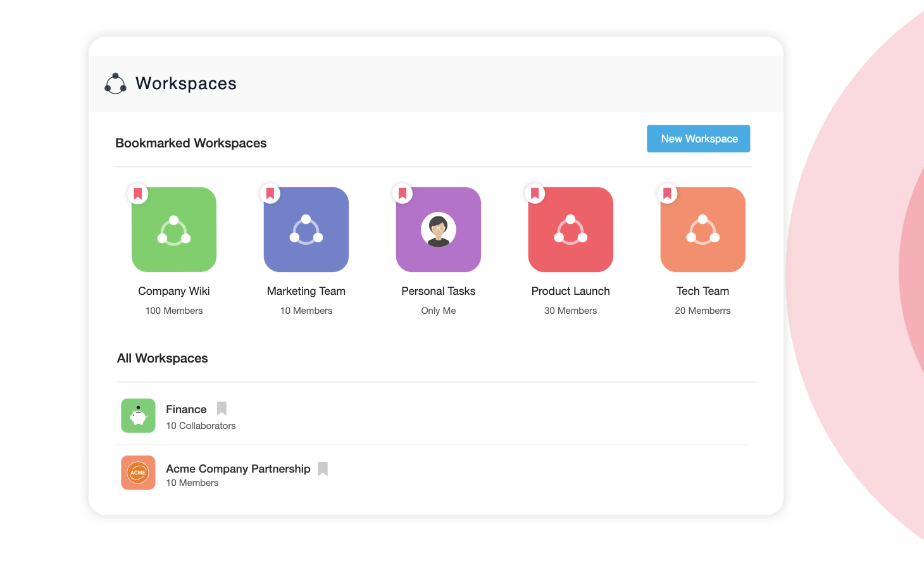Screen dimensions: 924x577
Task: Open the Product Launch workspace tile
Action: point(571,230)
